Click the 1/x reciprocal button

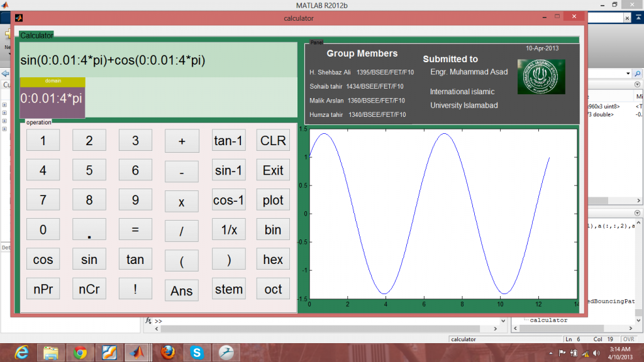[x=229, y=229]
